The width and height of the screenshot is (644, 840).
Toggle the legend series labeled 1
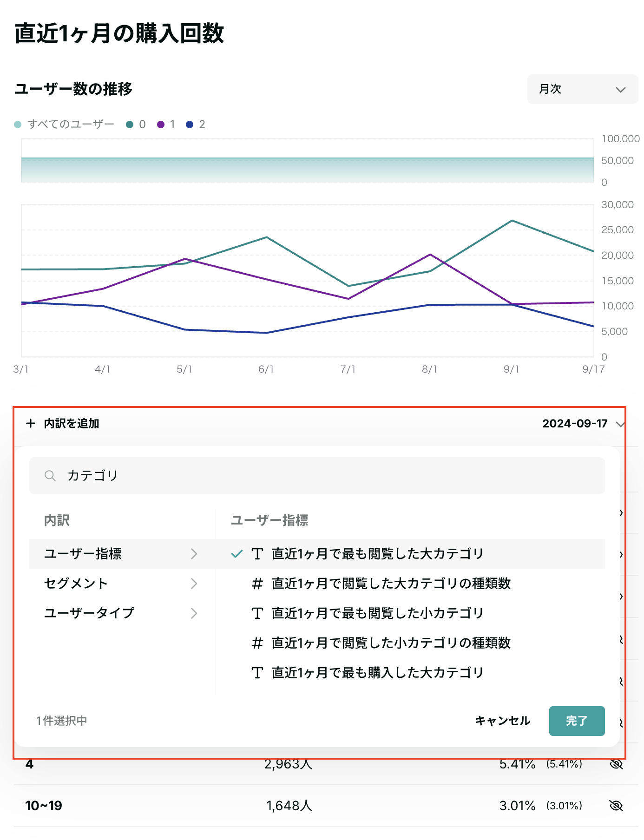[166, 125]
